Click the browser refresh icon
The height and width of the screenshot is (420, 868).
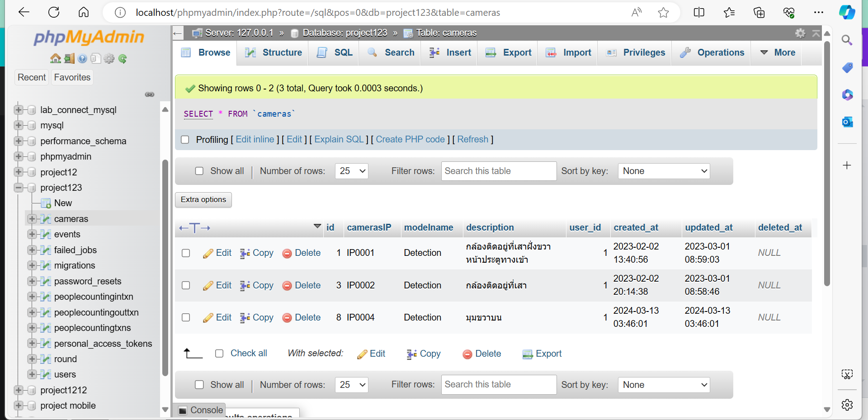[54, 13]
